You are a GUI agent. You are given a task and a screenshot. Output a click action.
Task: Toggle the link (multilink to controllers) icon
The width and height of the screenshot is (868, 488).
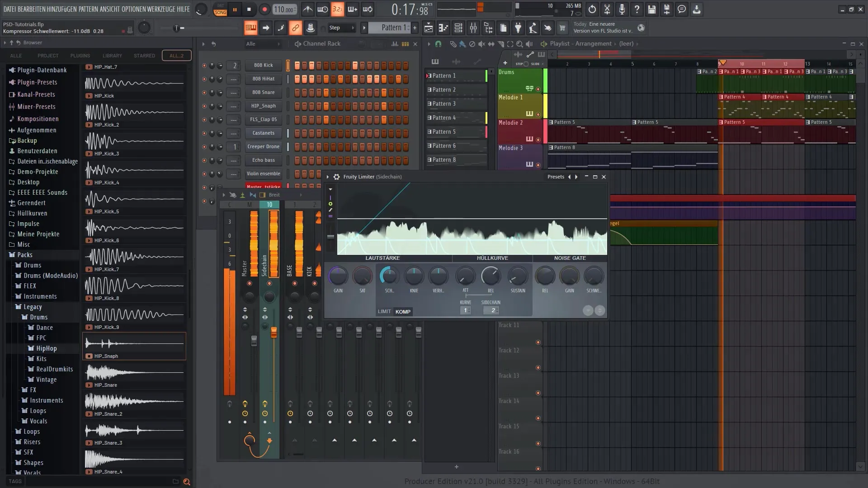295,28
